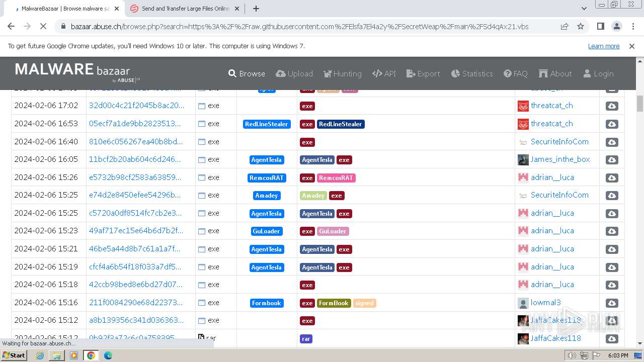
Task: Click the blue RedLineStealer signature badge
Action: coord(267,124)
